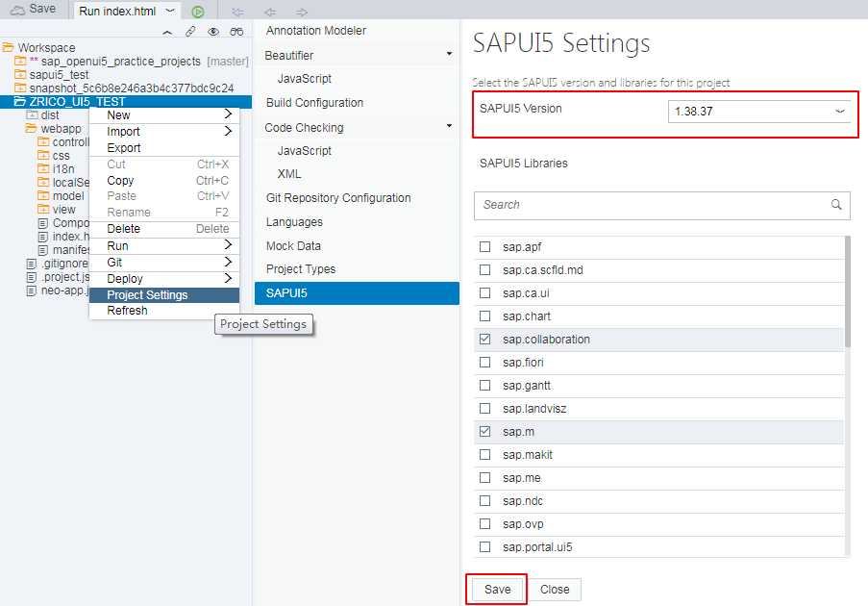Open the SAPUI5 settings category
The width and height of the screenshot is (868, 606).
[357, 293]
